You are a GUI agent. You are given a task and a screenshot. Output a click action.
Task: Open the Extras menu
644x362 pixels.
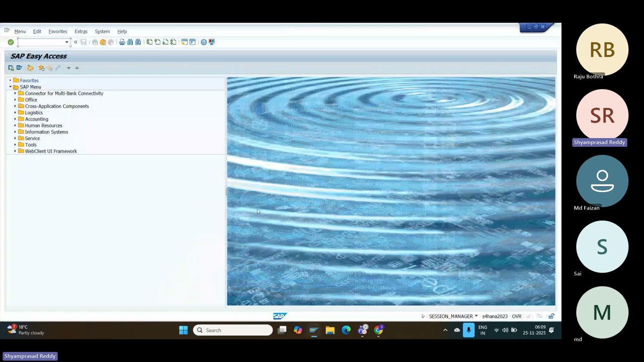click(x=81, y=31)
